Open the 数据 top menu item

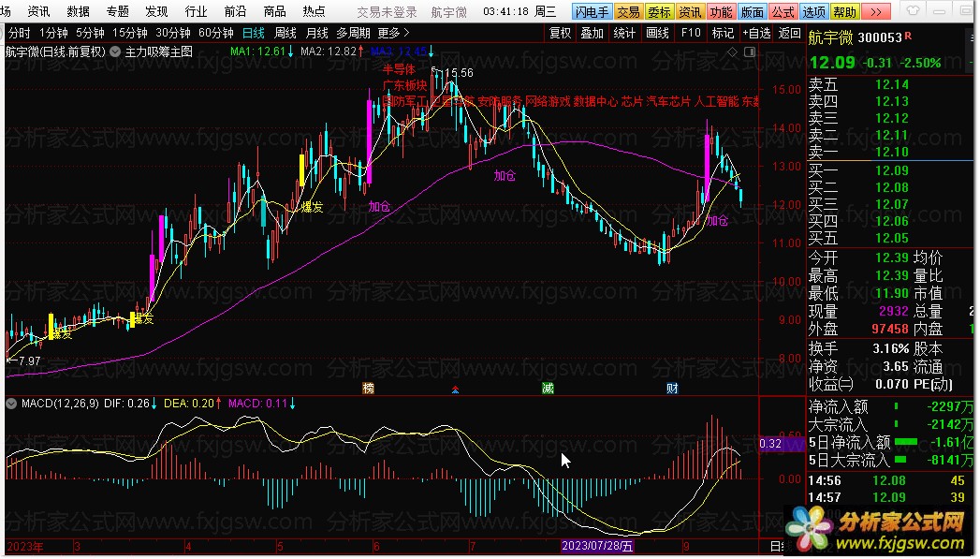(78, 11)
